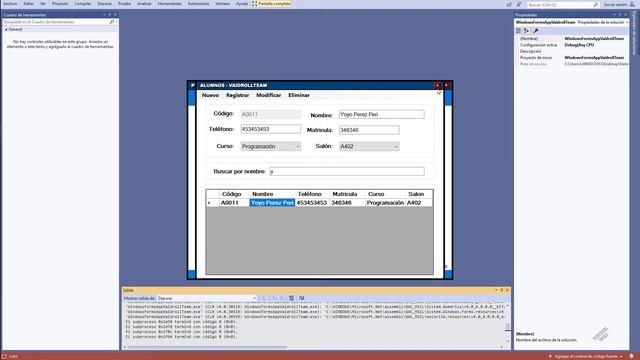Click the Nombre column header in the grid
The height and width of the screenshot is (360, 640).
click(272, 194)
